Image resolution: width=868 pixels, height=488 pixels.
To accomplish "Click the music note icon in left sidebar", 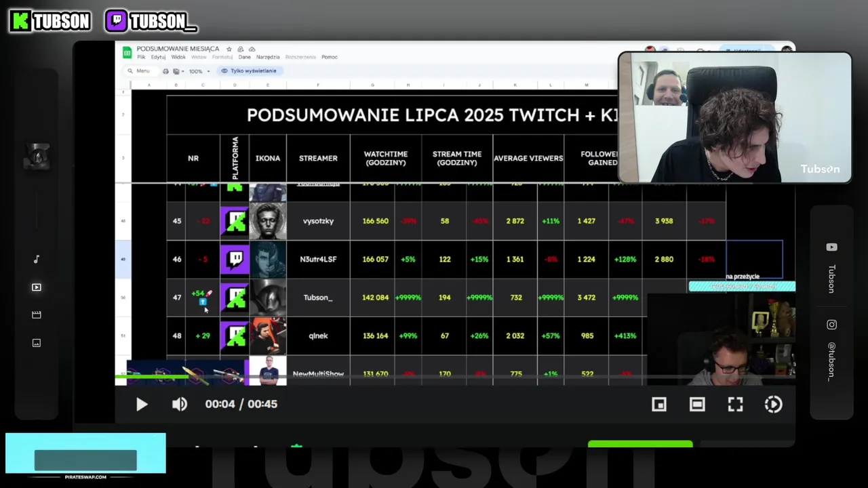I will [x=37, y=260].
